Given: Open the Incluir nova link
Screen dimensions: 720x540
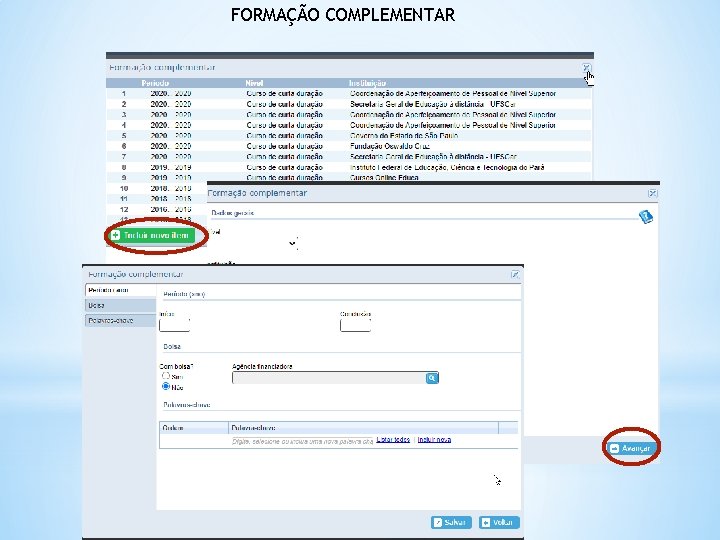Looking at the screenshot, I should pos(434,440).
